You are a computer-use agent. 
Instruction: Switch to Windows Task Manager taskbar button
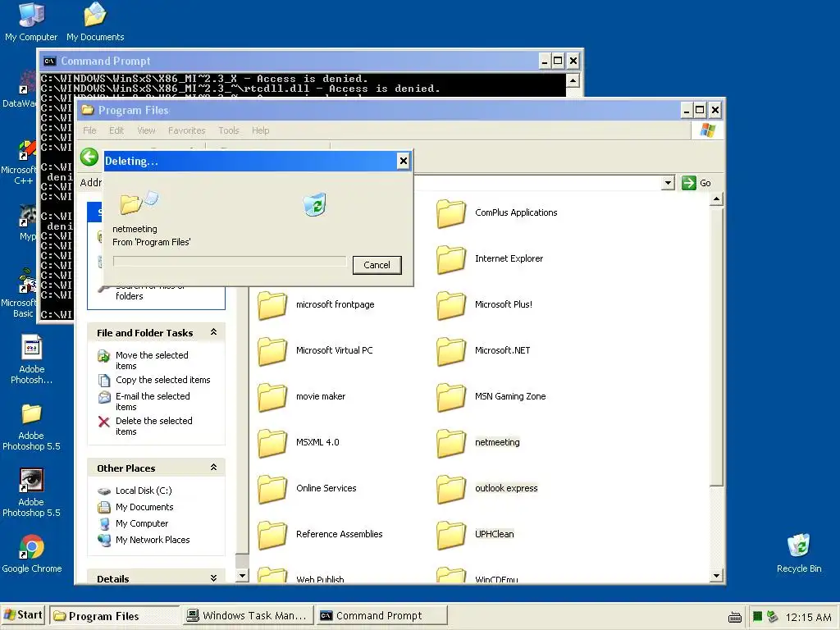(x=248, y=616)
